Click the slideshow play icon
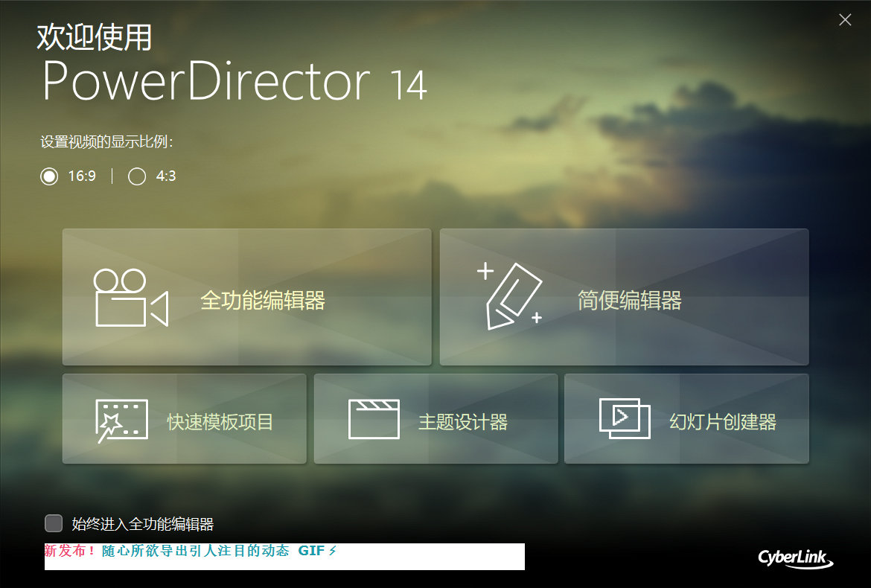871x588 pixels. pyautogui.click(x=625, y=418)
